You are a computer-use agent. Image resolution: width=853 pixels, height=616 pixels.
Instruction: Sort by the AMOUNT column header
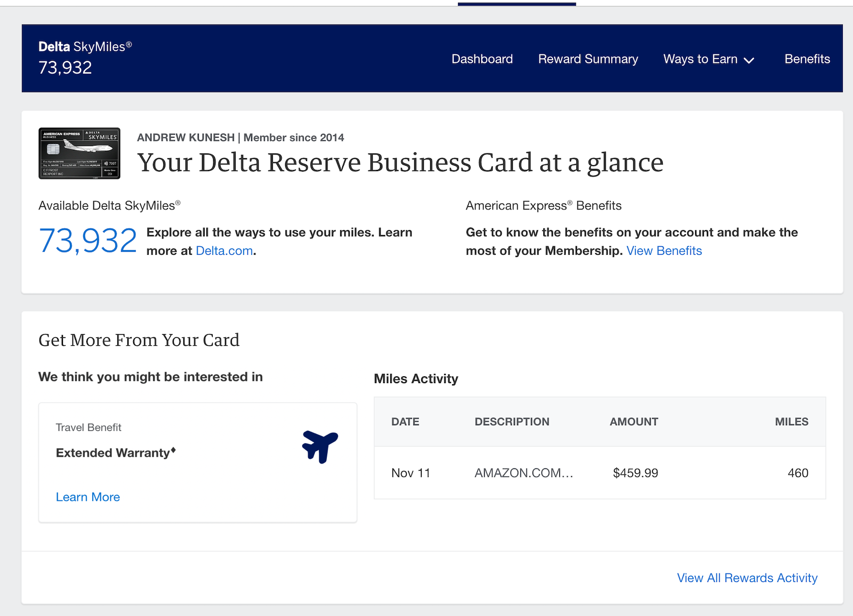(633, 422)
